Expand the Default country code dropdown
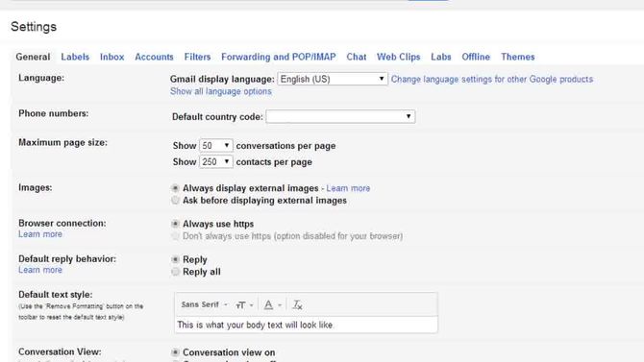 340,116
